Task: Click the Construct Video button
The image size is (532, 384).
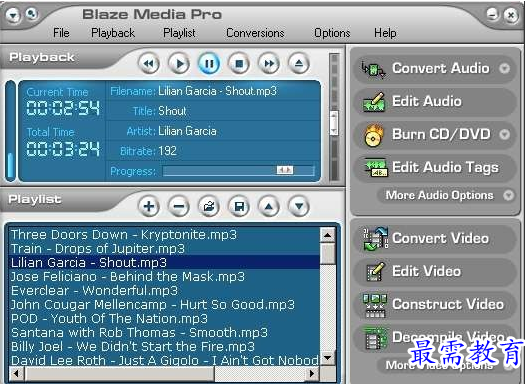Action: (435, 304)
